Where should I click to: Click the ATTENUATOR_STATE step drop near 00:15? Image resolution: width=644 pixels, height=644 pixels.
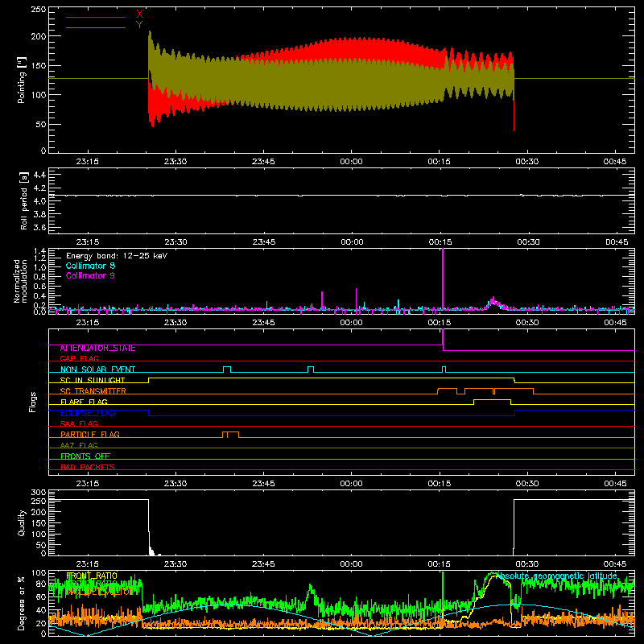pos(443,340)
